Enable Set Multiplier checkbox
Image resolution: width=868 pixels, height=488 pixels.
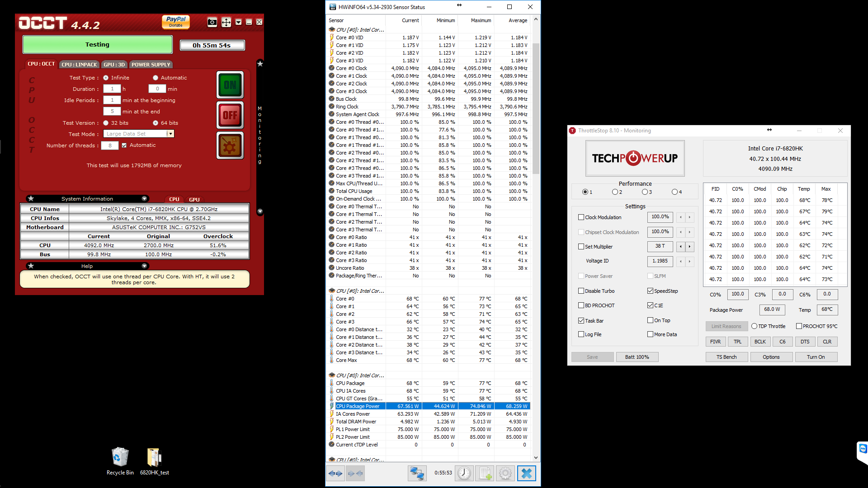(581, 247)
